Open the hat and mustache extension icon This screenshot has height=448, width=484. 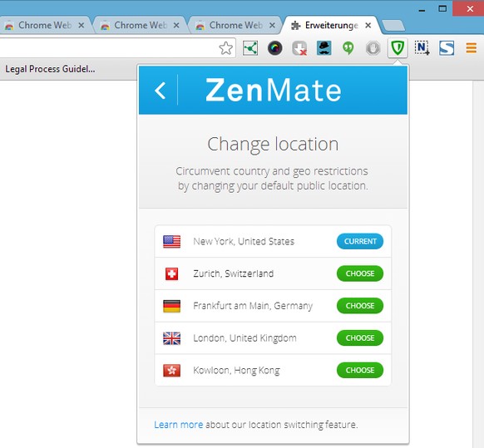pos(323,48)
